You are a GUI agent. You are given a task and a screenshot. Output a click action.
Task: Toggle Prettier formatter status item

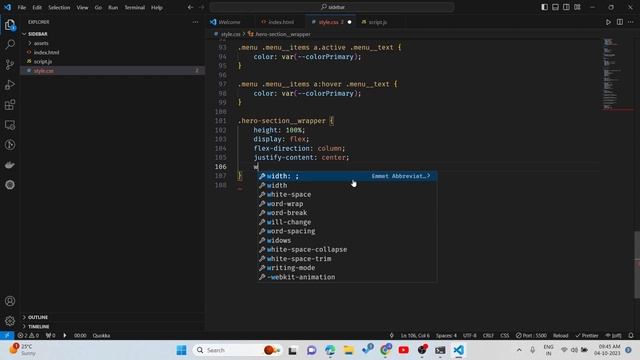click(x=587, y=336)
